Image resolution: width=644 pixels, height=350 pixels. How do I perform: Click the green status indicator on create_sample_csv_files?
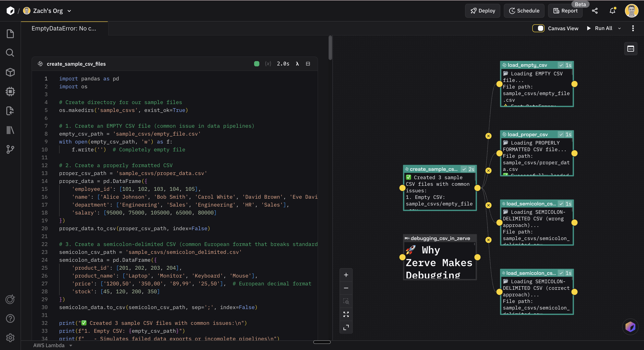(257, 63)
